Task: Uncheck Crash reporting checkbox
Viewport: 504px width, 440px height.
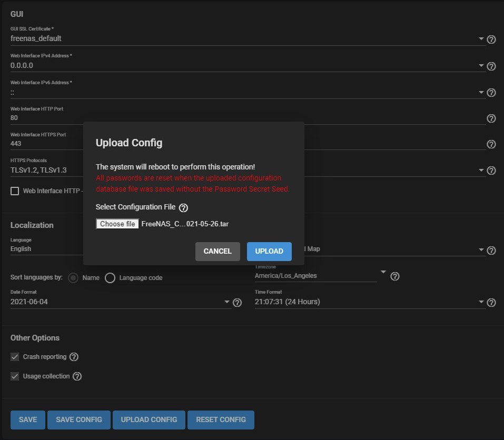Action: pyautogui.click(x=15, y=357)
